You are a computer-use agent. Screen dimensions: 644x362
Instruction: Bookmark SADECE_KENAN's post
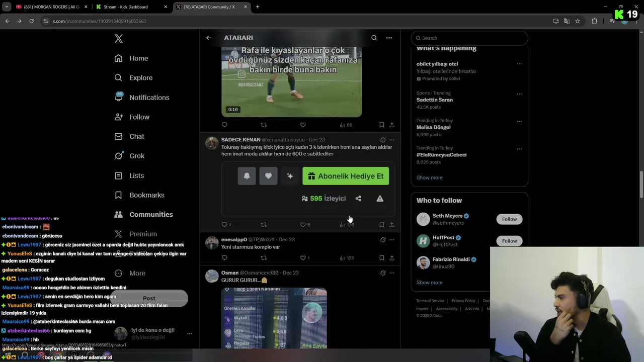[x=382, y=225]
